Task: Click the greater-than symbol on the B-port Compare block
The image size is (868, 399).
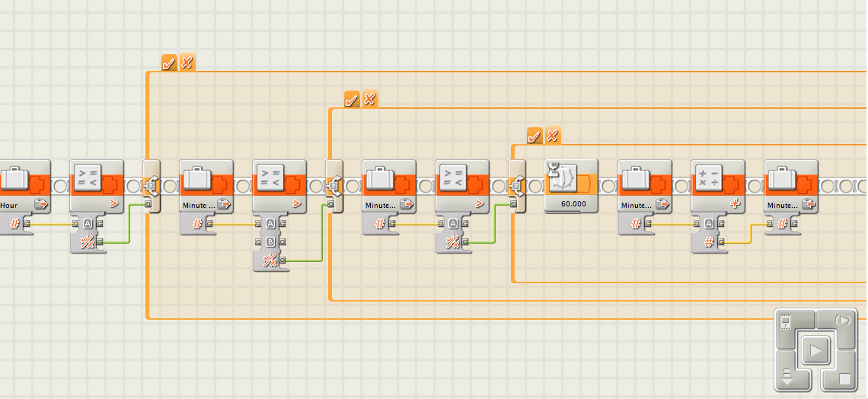Action: click(297, 204)
